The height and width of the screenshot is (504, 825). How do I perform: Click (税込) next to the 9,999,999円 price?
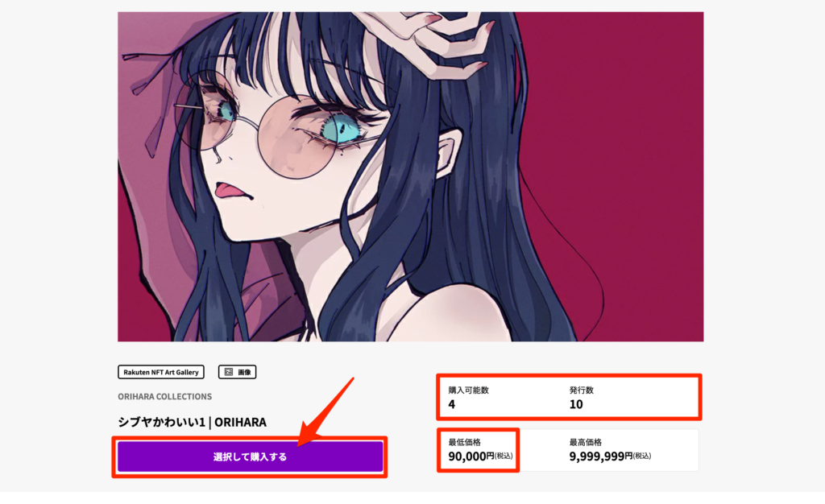[642, 456]
